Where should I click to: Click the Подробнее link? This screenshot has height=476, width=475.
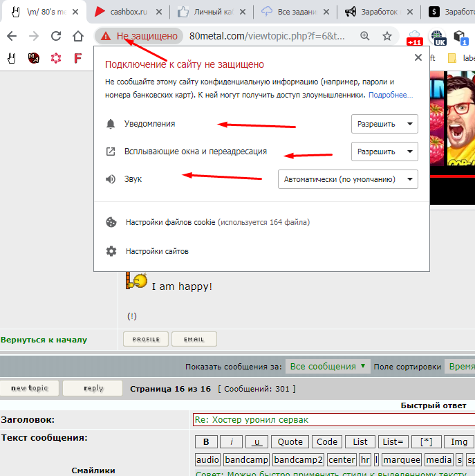point(391,95)
